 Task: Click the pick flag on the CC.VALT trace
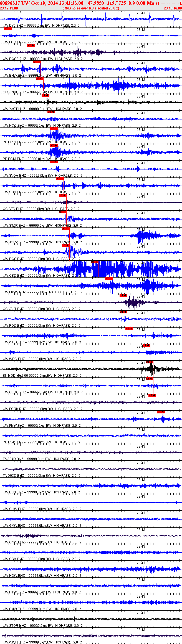coord(123,295)
